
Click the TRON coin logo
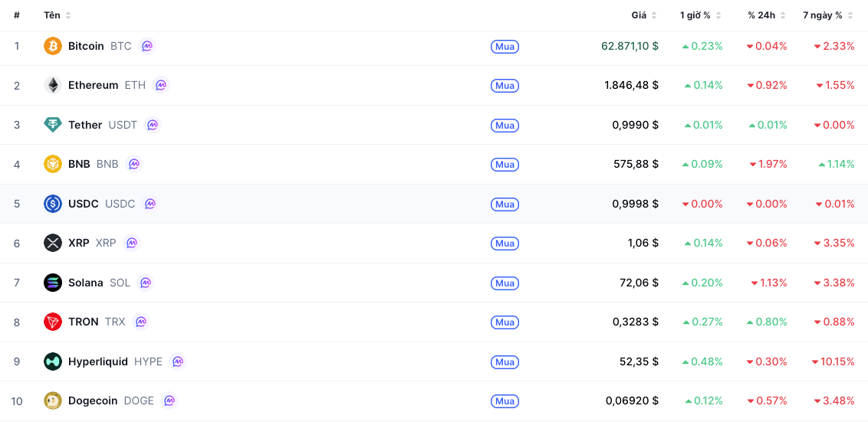tap(53, 322)
